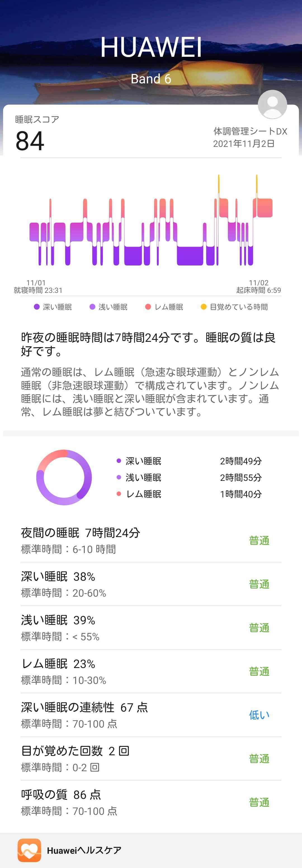Tap the 普通 status for night sleep

(x=259, y=540)
